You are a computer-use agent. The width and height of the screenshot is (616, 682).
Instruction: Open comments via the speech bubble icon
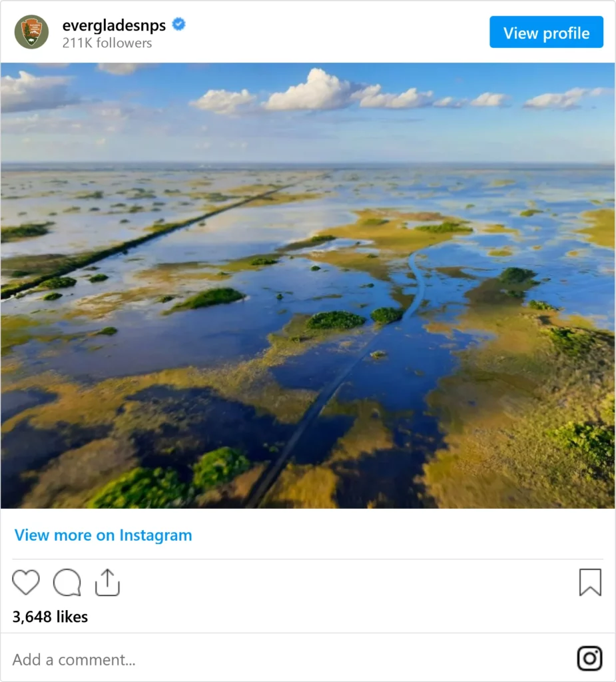(x=67, y=582)
